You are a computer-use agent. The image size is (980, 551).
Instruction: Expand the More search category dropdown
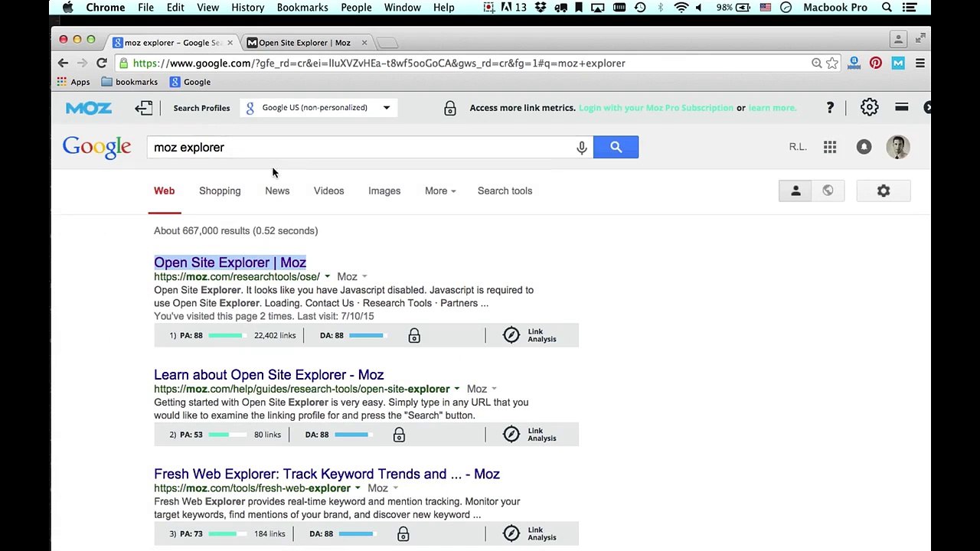440,191
